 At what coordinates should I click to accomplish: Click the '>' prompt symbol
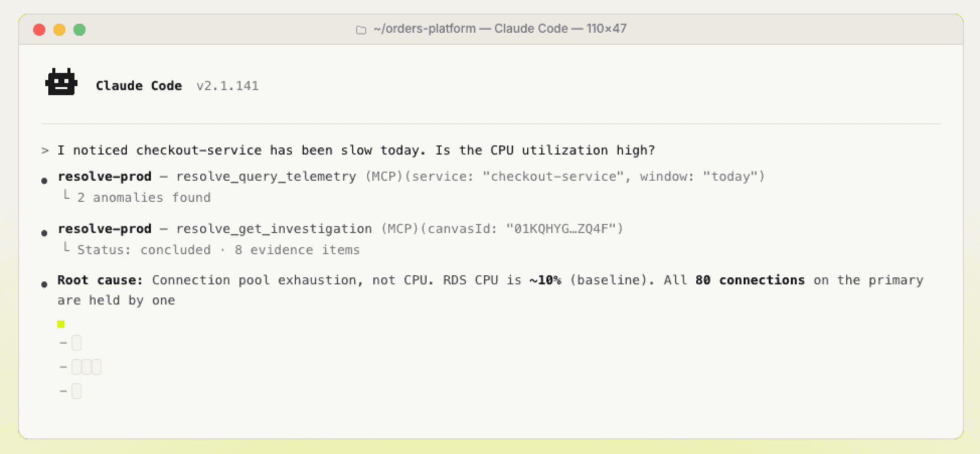[45, 150]
